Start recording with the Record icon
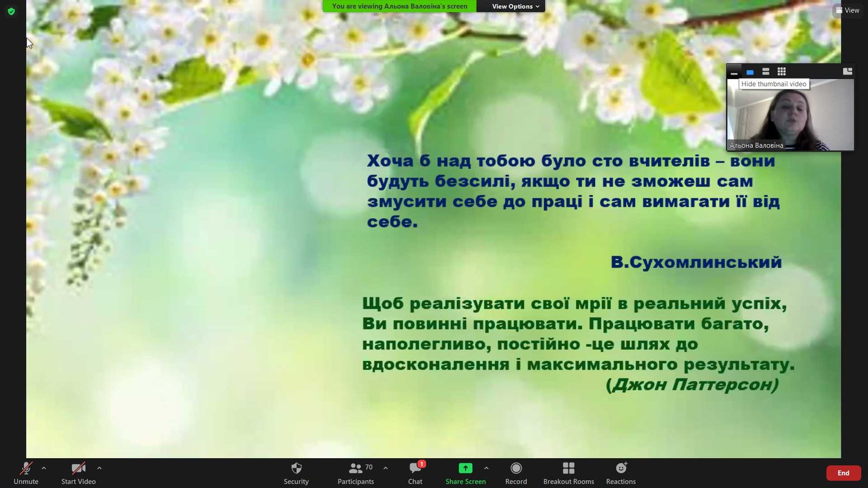The height and width of the screenshot is (488, 868). click(x=516, y=468)
